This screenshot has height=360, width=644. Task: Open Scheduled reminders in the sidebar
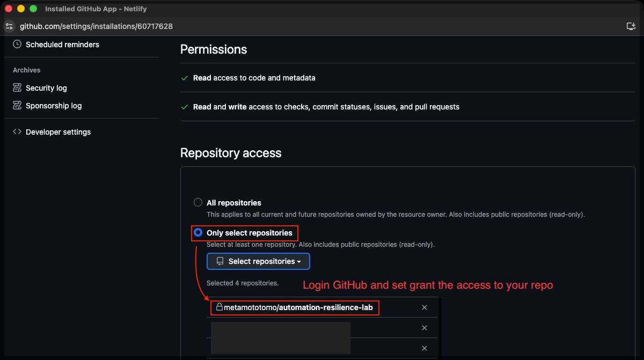[62, 45]
